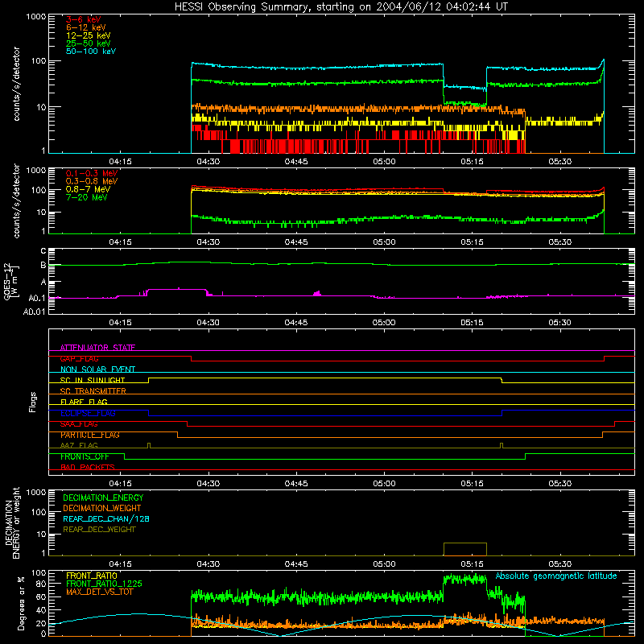
Task: Click the PARTICLE_FLAG label
Action: click(90, 435)
